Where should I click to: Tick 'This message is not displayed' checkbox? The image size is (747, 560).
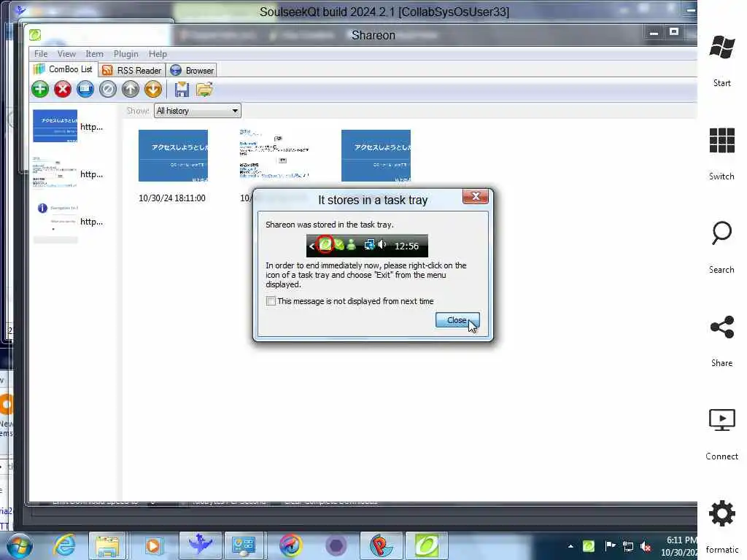click(x=271, y=301)
